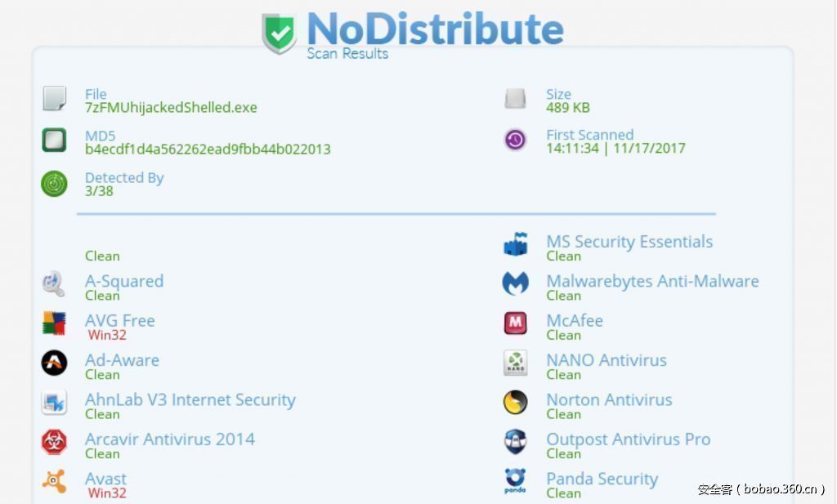Click the Malwarebytes Anti-Malware name label
837x504 pixels.
point(652,281)
